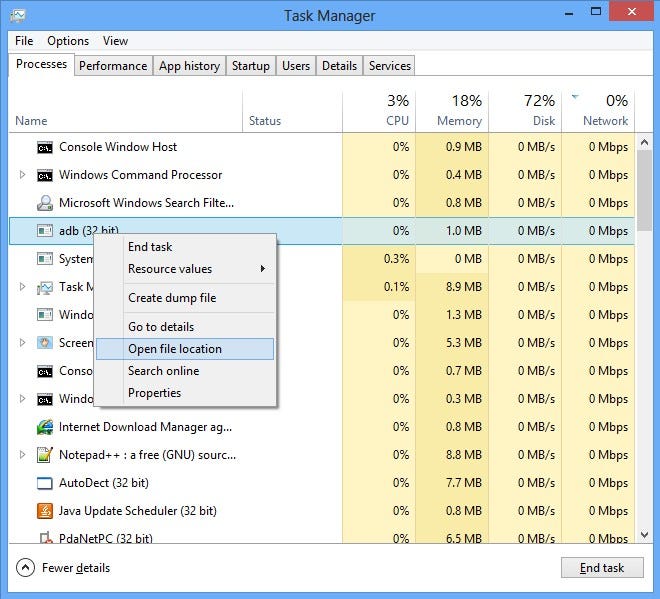Viewport: 660px width, 599px height.
Task: Close the Task Manager window
Action: coord(631,12)
